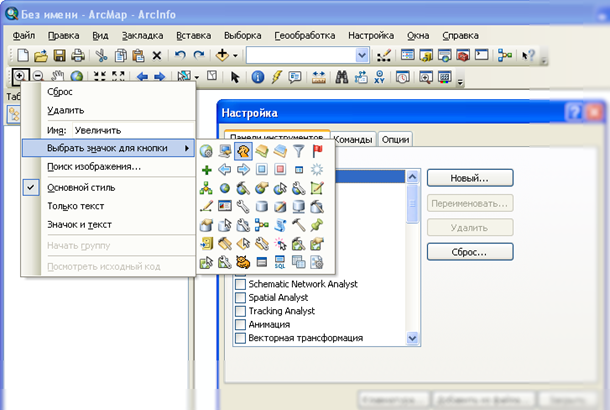The width and height of the screenshot is (610, 410).
Task: Open the Геообработка menu
Action: [301, 35]
